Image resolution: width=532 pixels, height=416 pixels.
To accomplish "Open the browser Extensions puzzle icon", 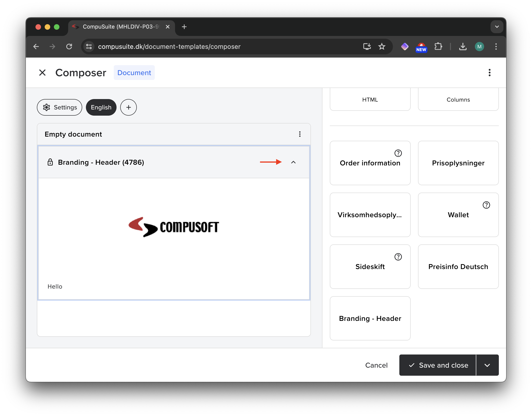I will [438, 47].
